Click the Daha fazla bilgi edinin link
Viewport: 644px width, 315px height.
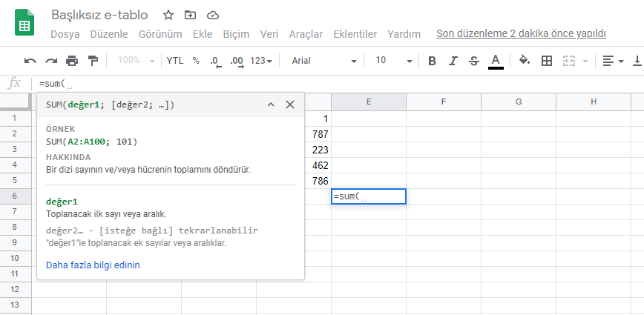coord(93,265)
